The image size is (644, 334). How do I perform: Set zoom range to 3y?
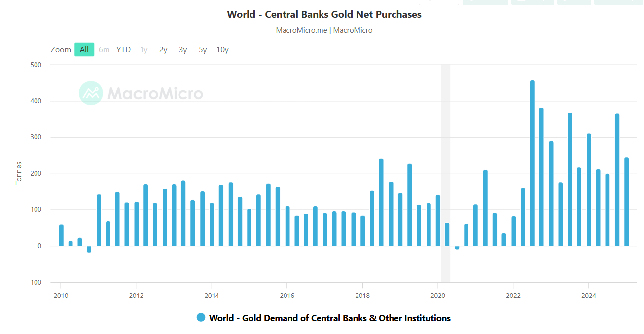click(183, 49)
